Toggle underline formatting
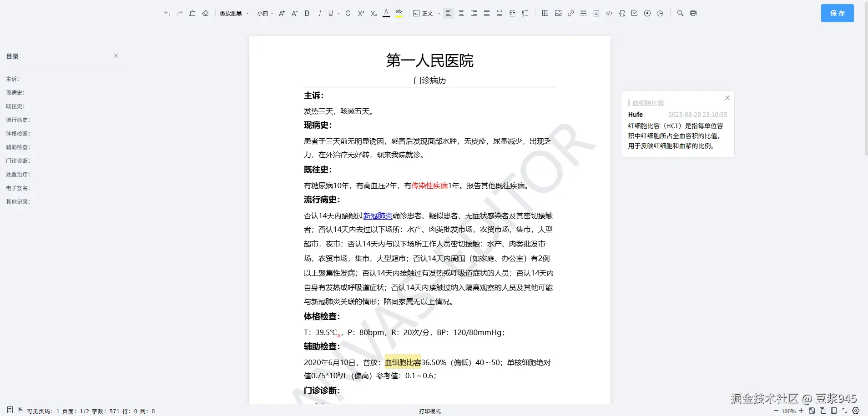Screen dimensions: 868x416 click(331, 14)
